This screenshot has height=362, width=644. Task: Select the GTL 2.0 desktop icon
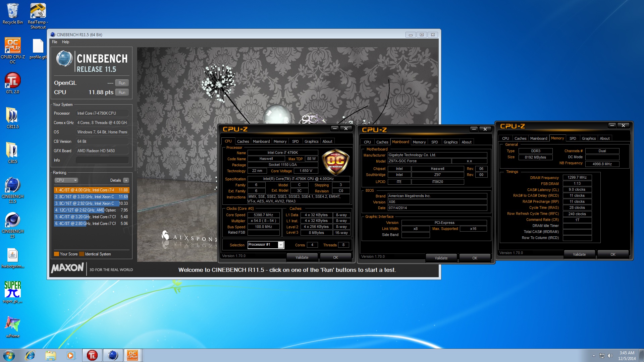12,83
